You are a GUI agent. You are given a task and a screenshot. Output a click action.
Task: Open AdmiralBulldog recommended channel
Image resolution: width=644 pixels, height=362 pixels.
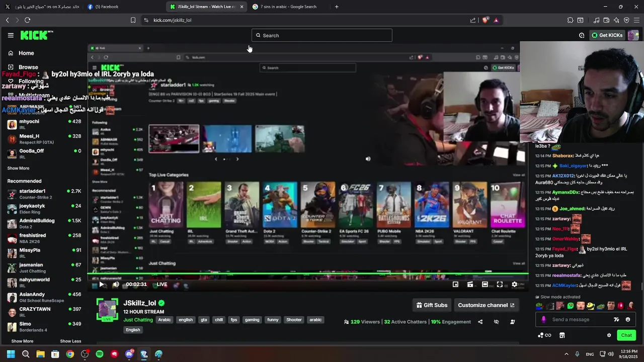click(44, 223)
